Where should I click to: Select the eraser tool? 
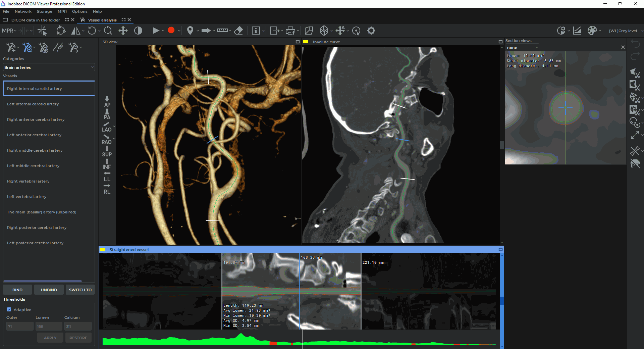coord(238,31)
